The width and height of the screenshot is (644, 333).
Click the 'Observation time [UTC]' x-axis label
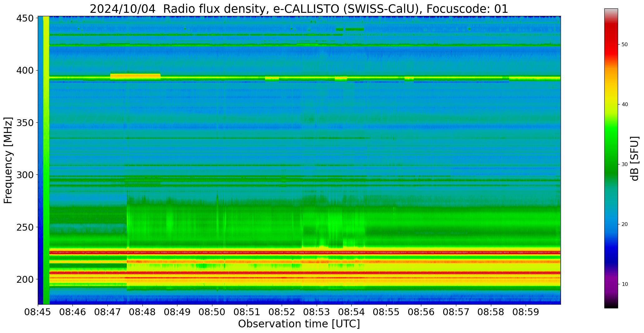pyautogui.click(x=299, y=324)
